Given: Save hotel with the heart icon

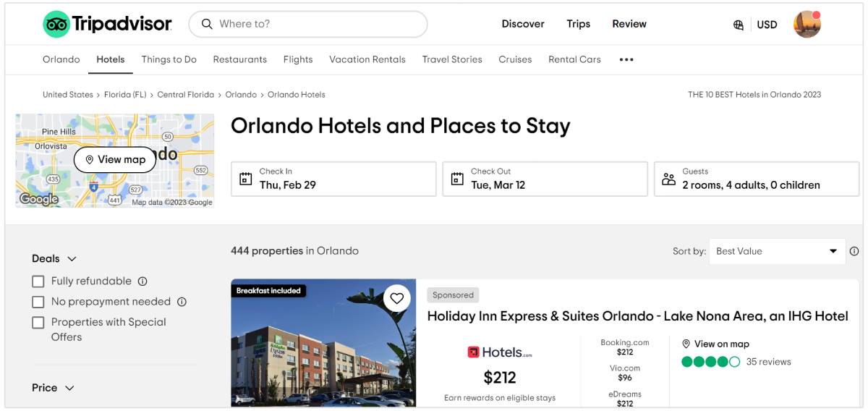Looking at the screenshot, I should (x=396, y=298).
